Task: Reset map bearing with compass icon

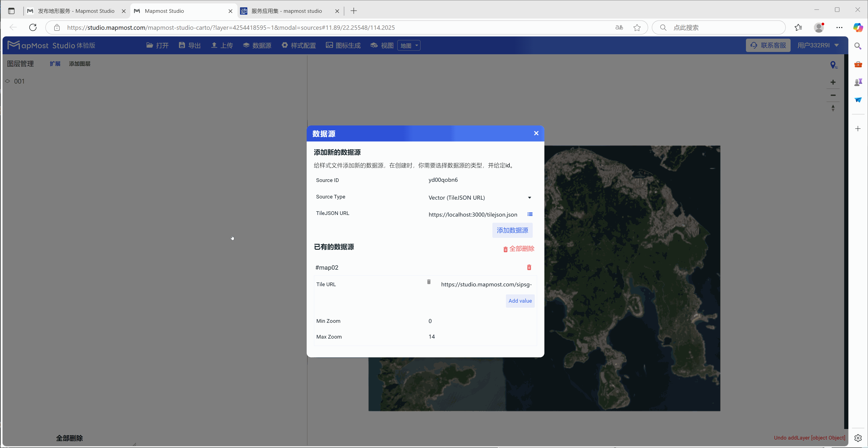Action: (x=833, y=108)
